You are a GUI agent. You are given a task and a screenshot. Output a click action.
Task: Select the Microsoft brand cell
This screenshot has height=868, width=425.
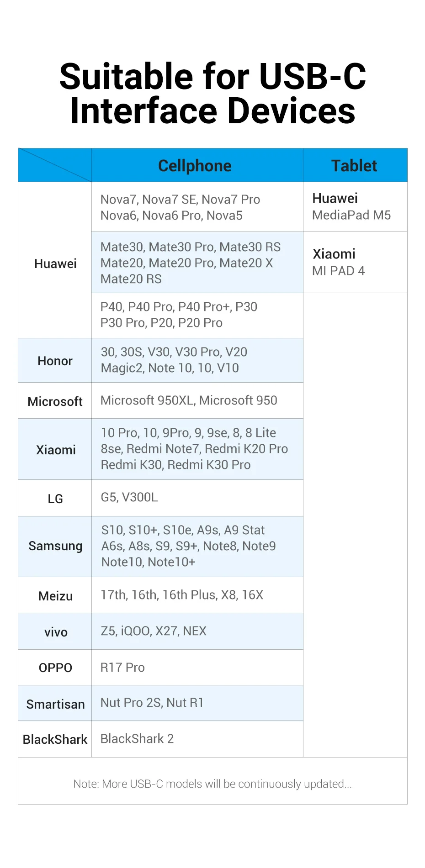point(55,402)
